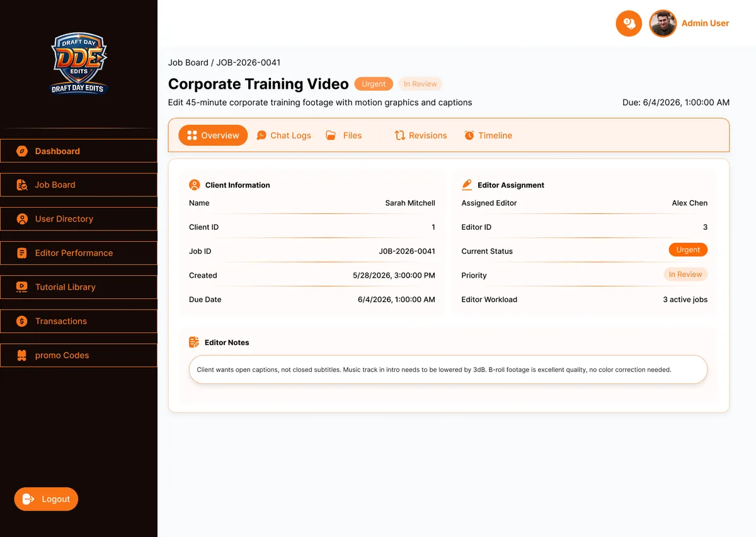Click the Editor Performance report icon
This screenshot has height=537, width=756.
point(22,253)
